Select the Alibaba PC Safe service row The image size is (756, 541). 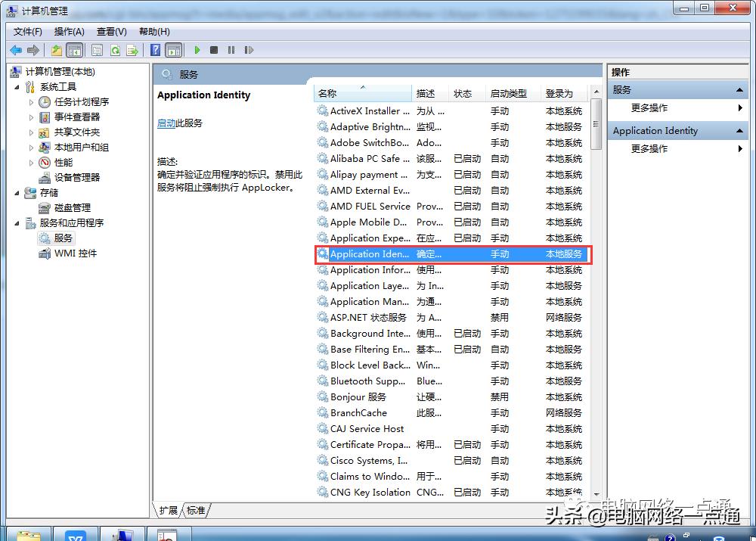coord(451,159)
